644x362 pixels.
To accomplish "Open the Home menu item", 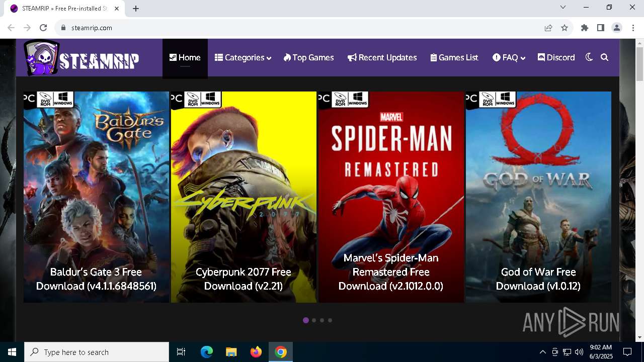I will pyautogui.click(x=185, y=58).
